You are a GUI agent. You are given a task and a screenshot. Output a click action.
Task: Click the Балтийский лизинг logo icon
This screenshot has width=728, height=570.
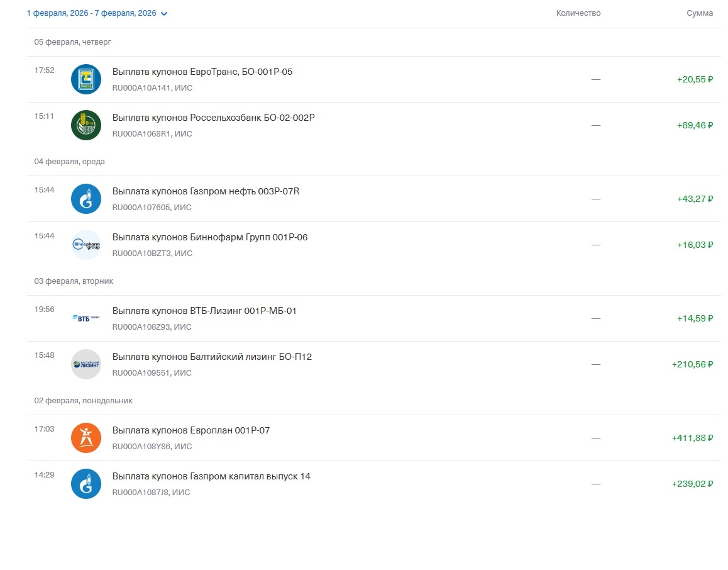(86, 364)
